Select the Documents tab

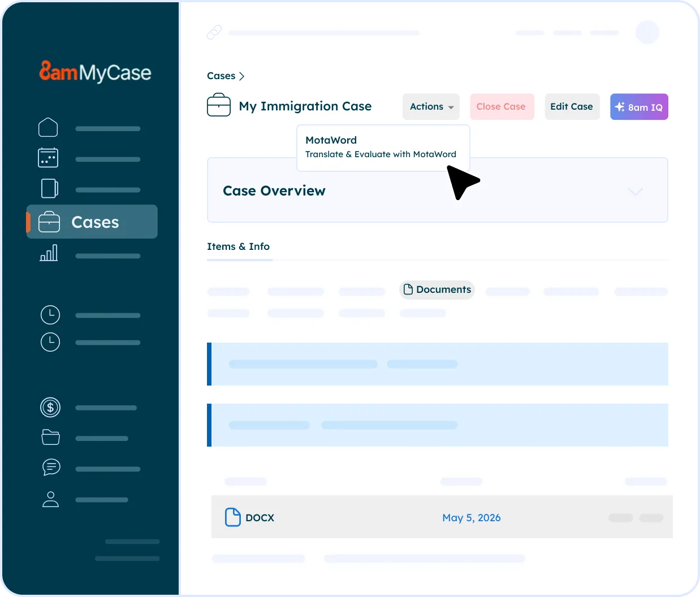[437, 289]
